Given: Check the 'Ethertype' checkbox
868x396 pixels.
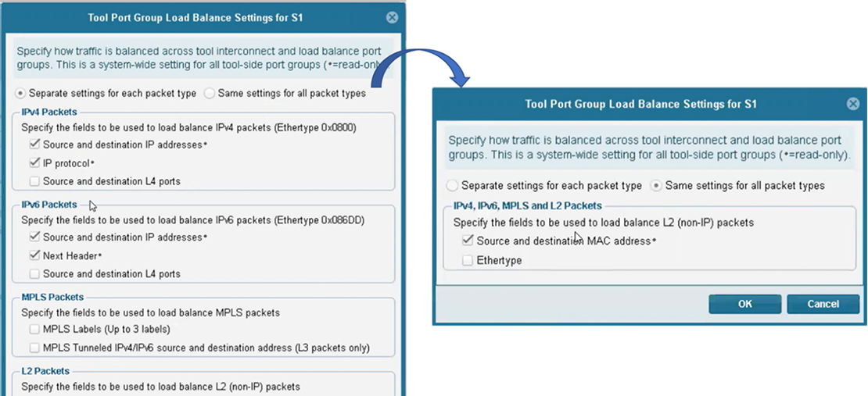Looking at the screenshot, I should click(468, 260).
